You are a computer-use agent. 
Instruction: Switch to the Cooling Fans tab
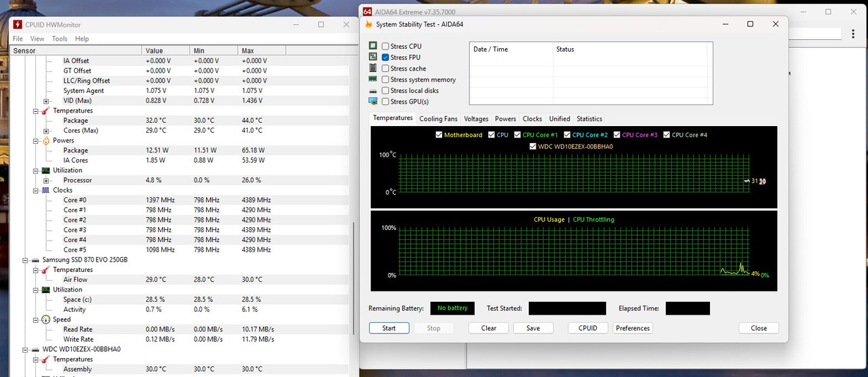pos(438,119)
